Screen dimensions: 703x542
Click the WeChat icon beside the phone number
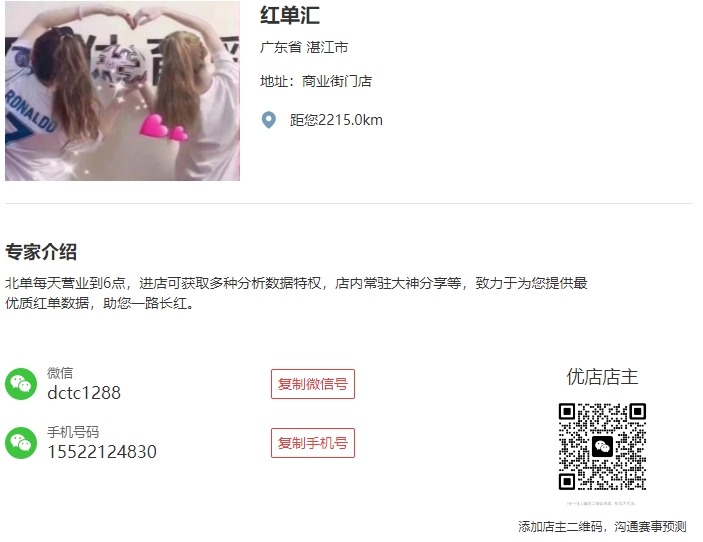tap(21, 443)
